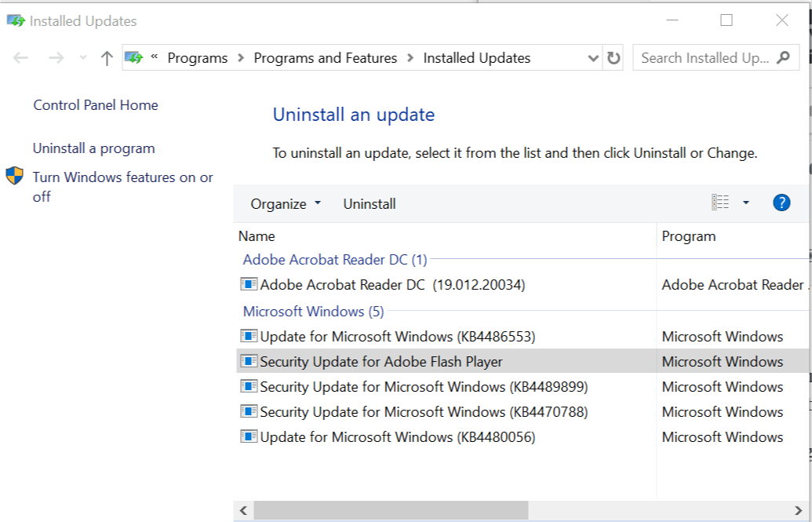
Task: Click the shield icon beside Windows features
Action: pos(14,176)
